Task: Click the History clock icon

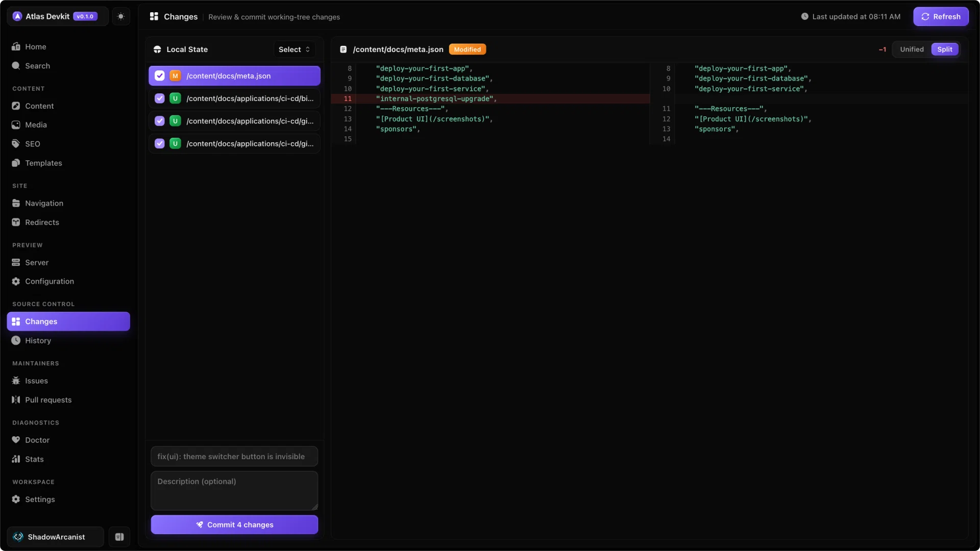Action: tap(16, 341)
